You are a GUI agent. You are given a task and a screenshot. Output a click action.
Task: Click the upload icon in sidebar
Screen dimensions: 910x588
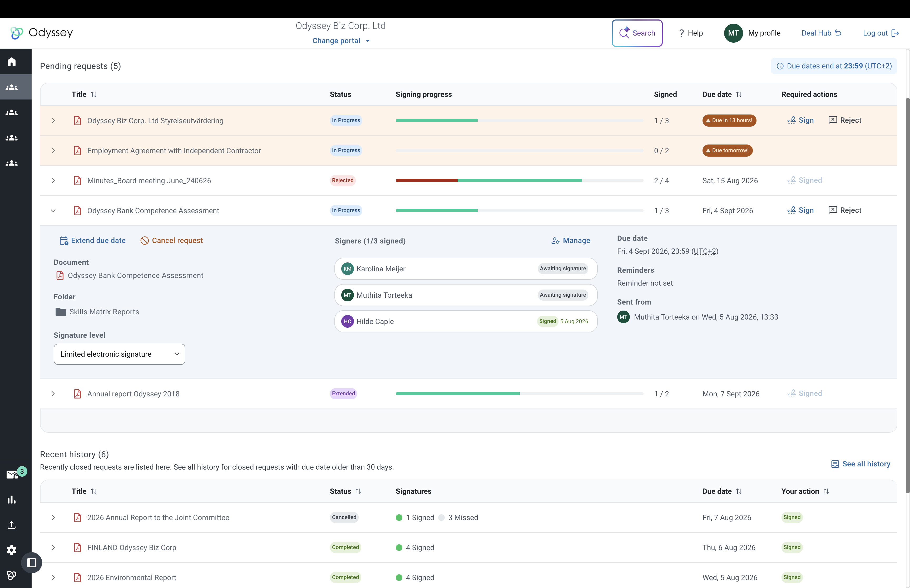pyautogui.click(x=12, y=525)
